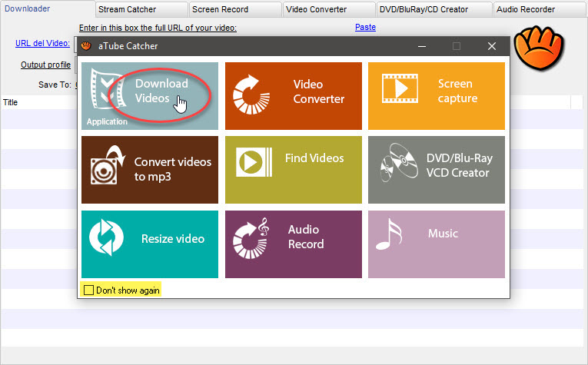This screenshot has height=365, width=588.
Task: Open the DVD/BluRay/CD Creator tab
Action: click(x=434, y=9)
